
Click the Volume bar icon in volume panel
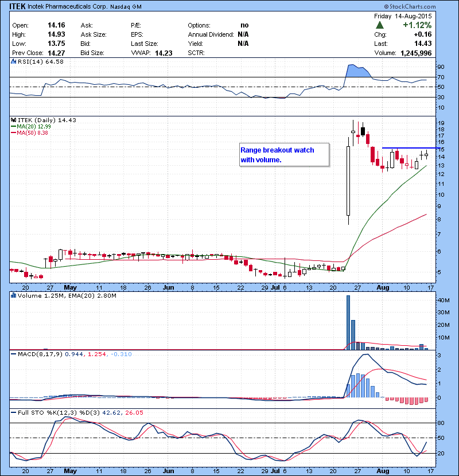[x=13, y=295]
